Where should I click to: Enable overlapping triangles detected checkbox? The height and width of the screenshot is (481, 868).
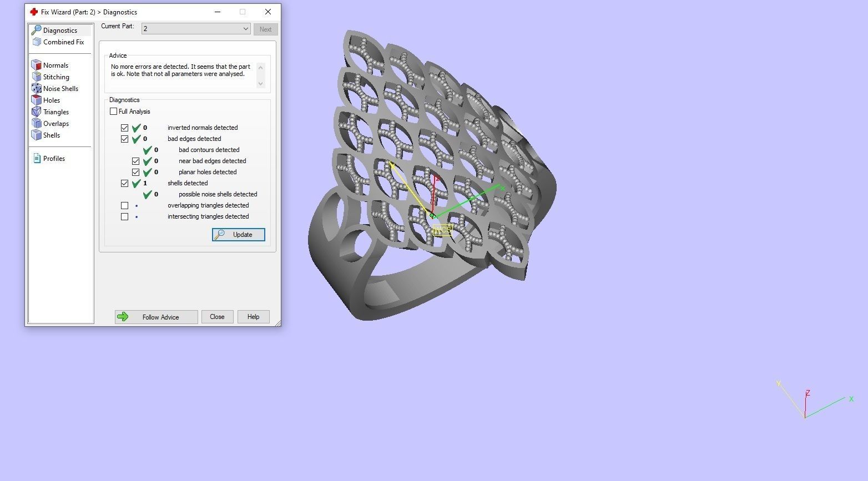[125, 205]
